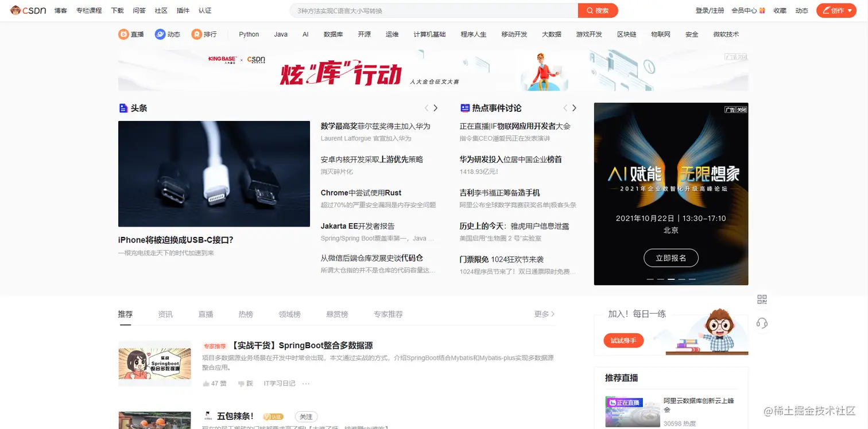Select the third carousel indicator dot on ad
The width and height of the screenshot is (868, 429).
pos(671,279)
